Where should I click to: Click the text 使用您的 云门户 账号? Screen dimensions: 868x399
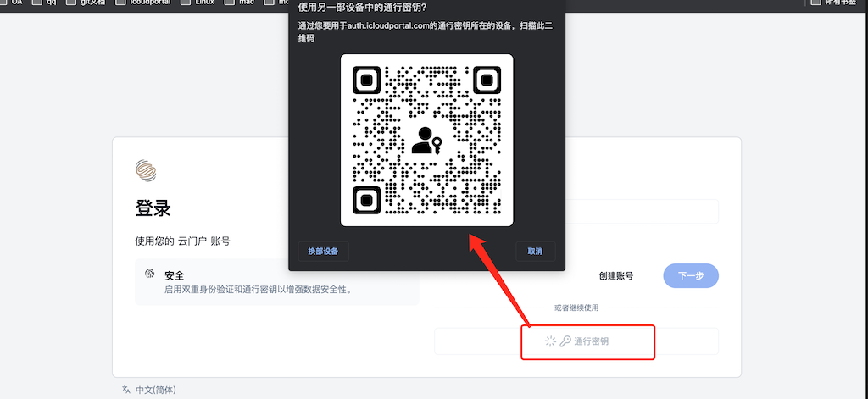coord(183,241)
